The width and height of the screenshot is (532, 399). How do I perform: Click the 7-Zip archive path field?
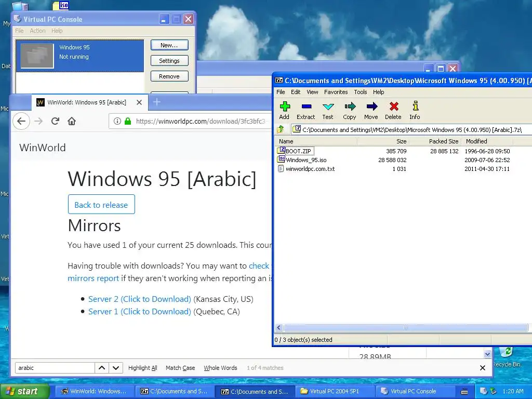(x=411, y=129)
